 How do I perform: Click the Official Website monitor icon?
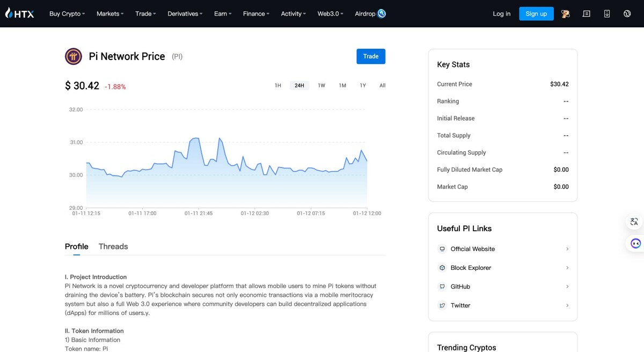click(x=442, y=249)
